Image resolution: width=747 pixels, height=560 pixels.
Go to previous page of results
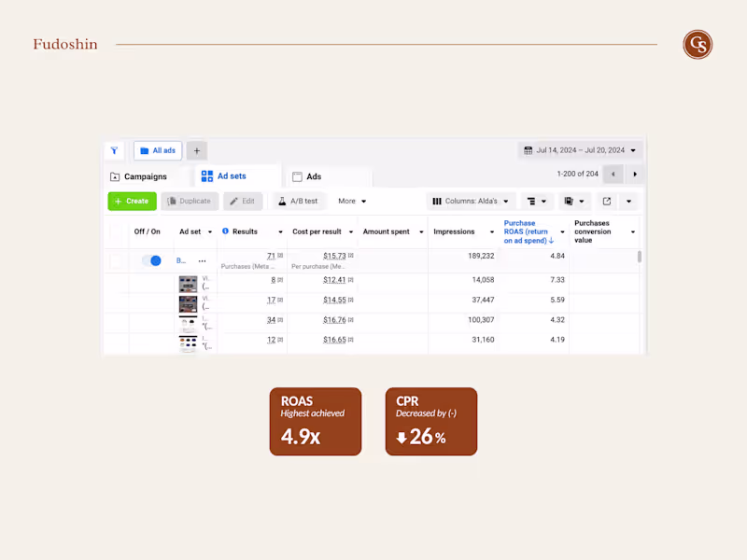[x=613, y=175]
